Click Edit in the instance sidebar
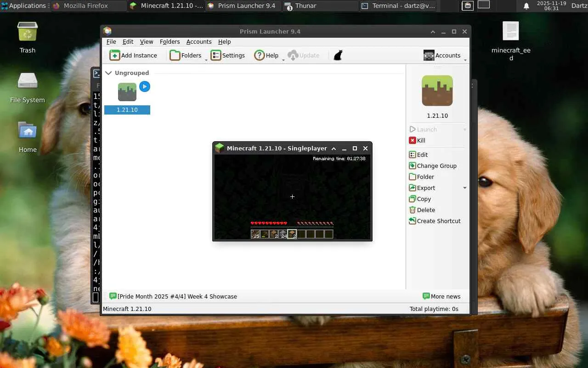Image resolution: width=588 pixels, height=368 pixels. pyautogui.click(x=418, y=155)
